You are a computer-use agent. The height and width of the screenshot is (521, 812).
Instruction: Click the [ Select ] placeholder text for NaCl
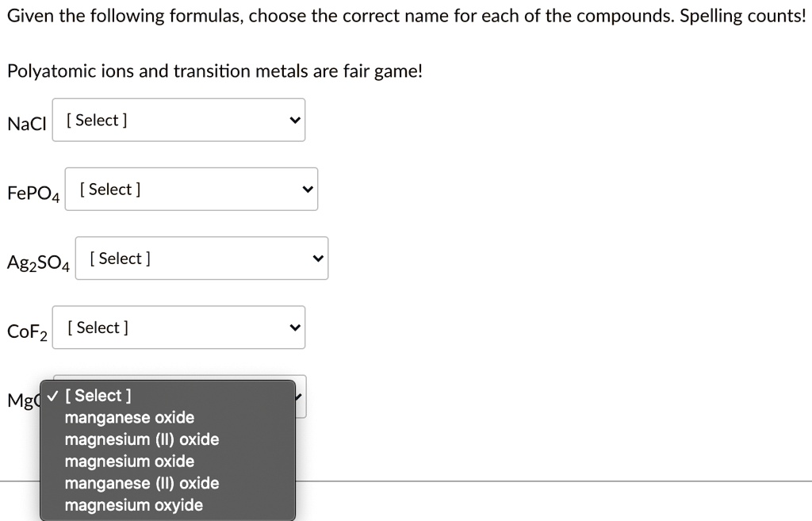[x=95, y=120]
